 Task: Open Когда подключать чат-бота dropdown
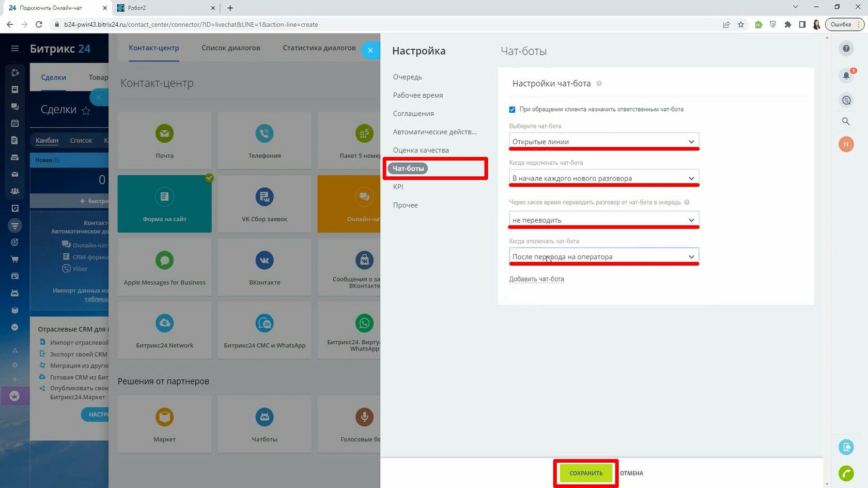point(604,178)
